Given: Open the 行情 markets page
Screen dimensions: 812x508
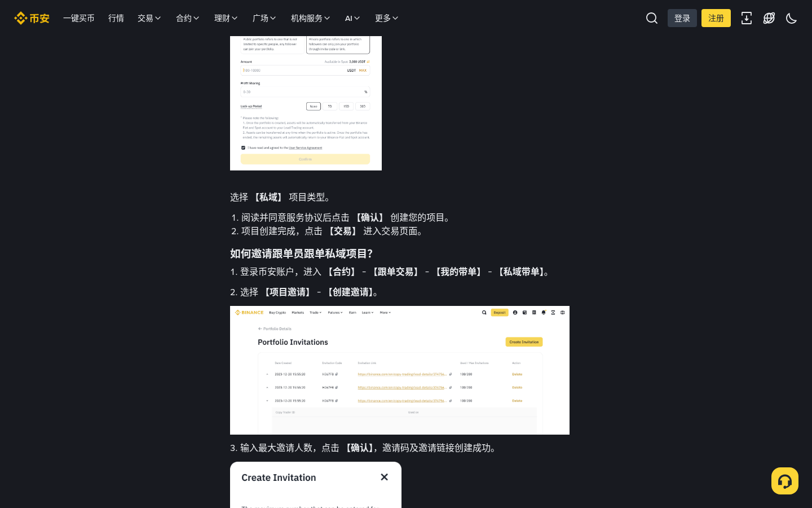Looking at the screenshot, I should point(116,18).
